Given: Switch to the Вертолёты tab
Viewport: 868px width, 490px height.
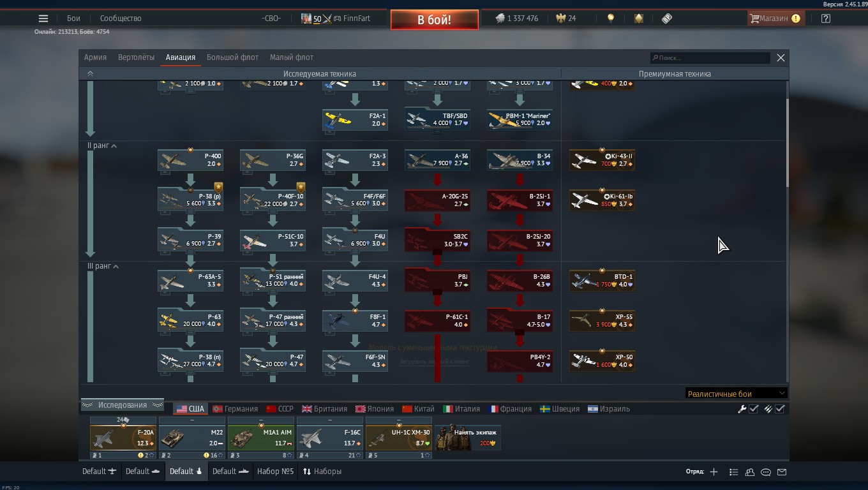Looking at the screenshot, I should pos(136,57).
